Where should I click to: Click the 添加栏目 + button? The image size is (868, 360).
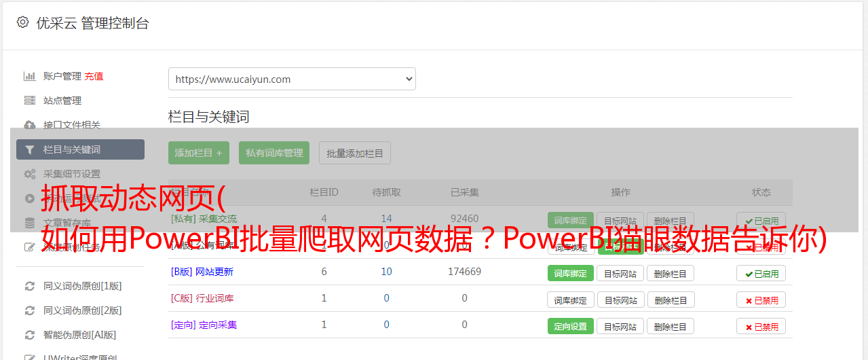199,153
